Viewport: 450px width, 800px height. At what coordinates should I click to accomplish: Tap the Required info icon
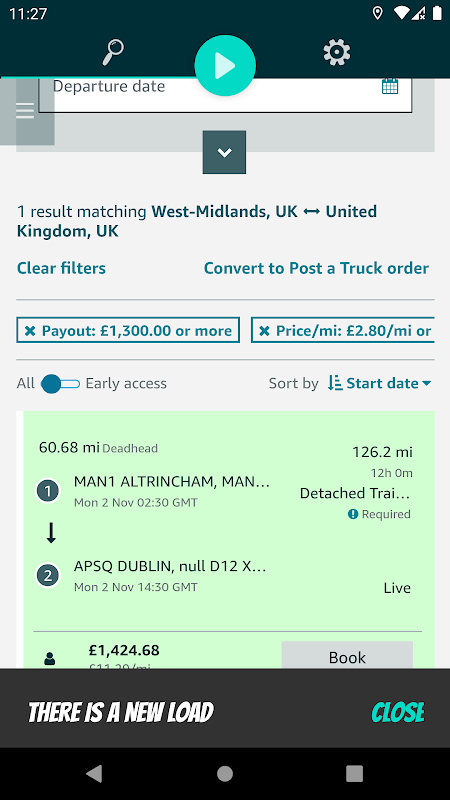353,514
